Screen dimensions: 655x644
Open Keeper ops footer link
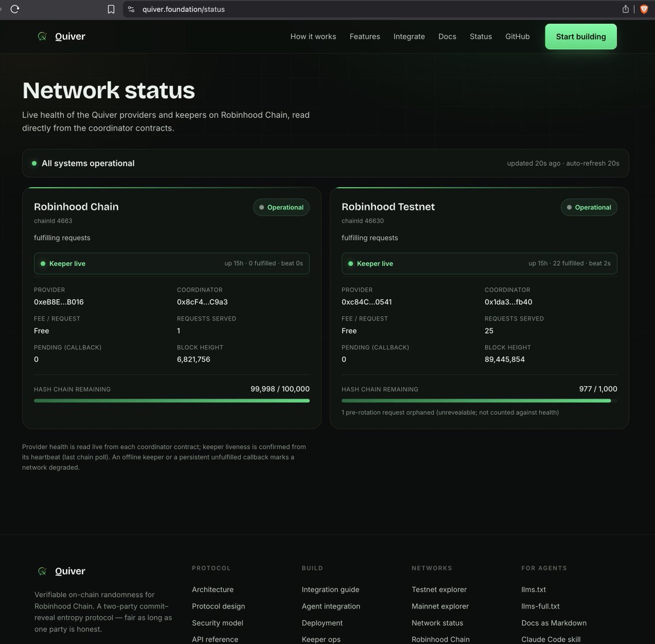click(321, 639)
